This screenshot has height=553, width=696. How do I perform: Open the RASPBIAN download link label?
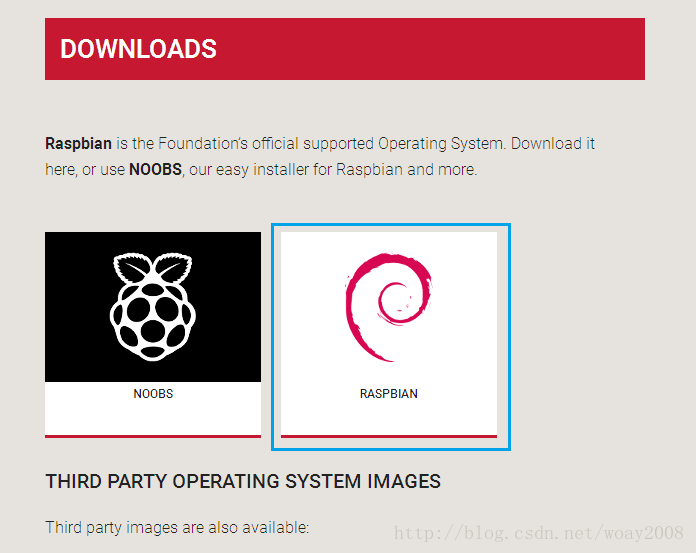click(x=389, y=394)
